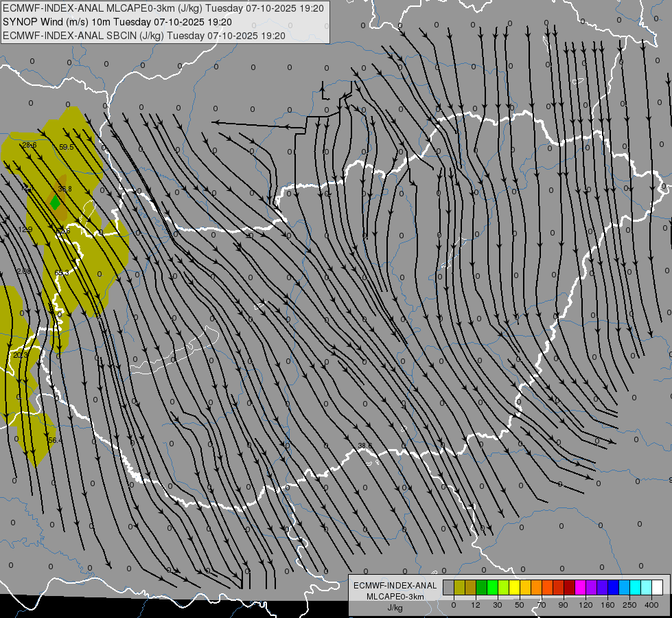Click the map value 65.3
This screenshot has width=672, height=618.
(x=62, y=273)
